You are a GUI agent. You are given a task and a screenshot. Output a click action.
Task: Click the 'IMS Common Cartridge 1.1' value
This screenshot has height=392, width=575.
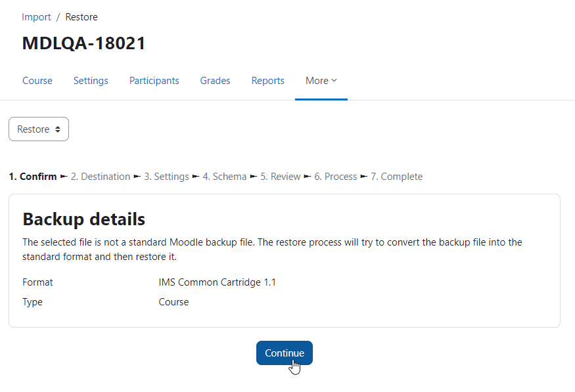(x=217, y=282)
